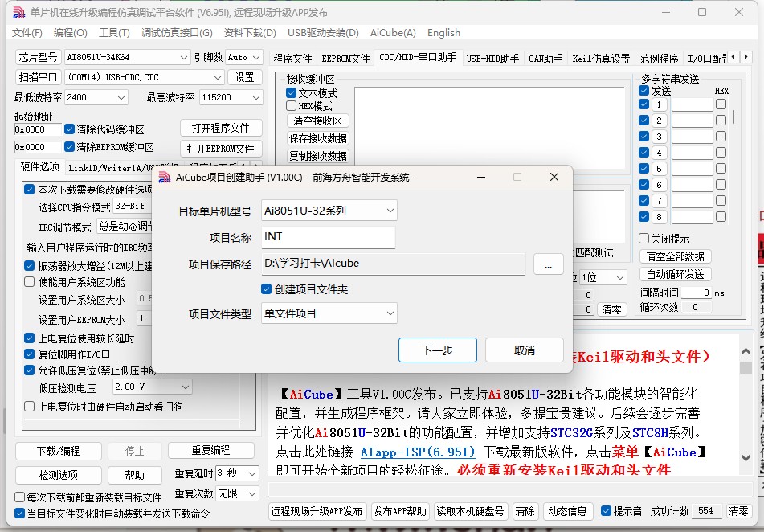Open the AIapp-ISP(6.95I) download link
764x532 pixels.
[418, 452]
